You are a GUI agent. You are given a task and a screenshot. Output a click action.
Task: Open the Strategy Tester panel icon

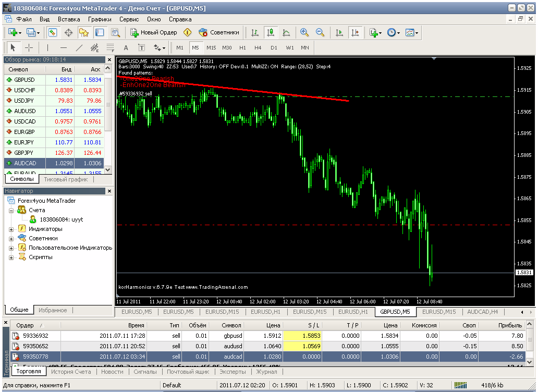pyautogui.click(x=115, y=32)
